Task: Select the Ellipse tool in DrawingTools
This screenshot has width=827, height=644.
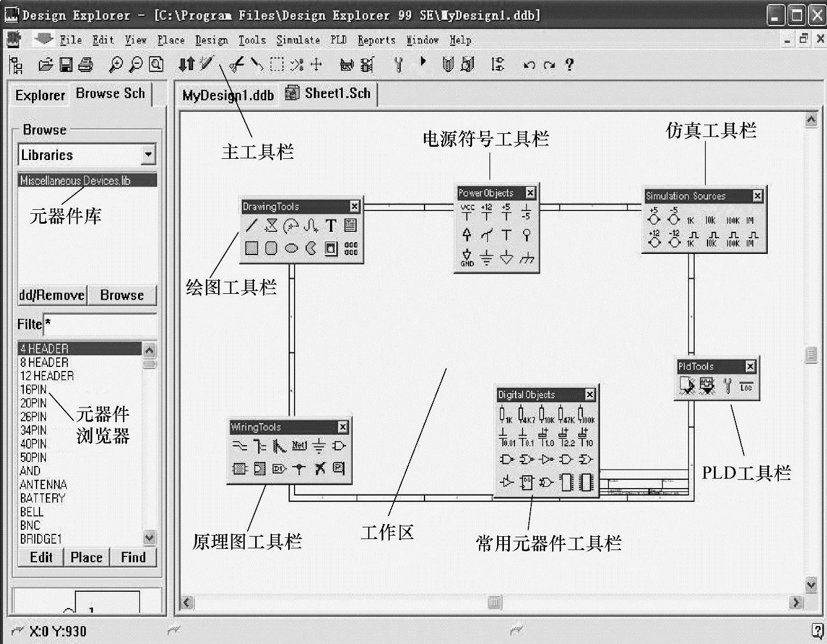Action: click(x=291, y=248)
